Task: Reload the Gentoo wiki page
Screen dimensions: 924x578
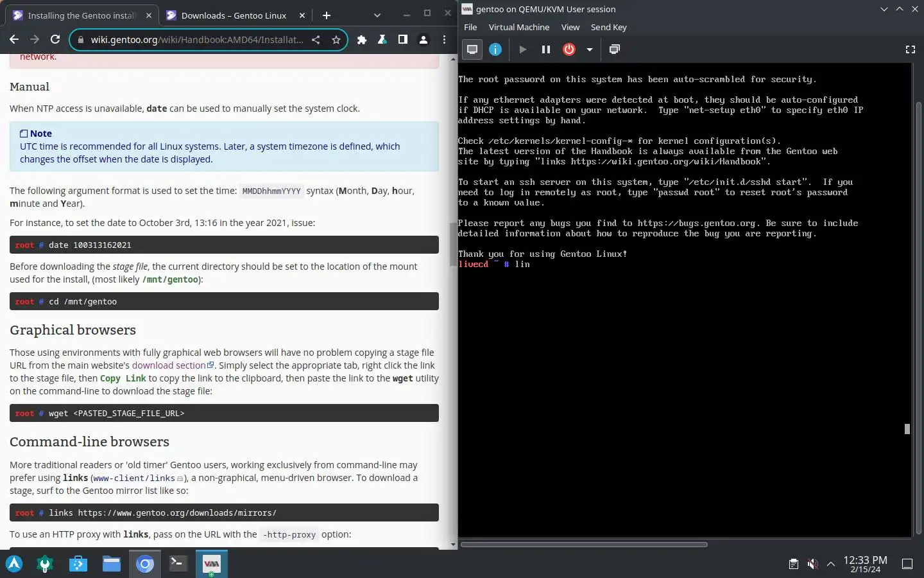Action: coord(55,40)
